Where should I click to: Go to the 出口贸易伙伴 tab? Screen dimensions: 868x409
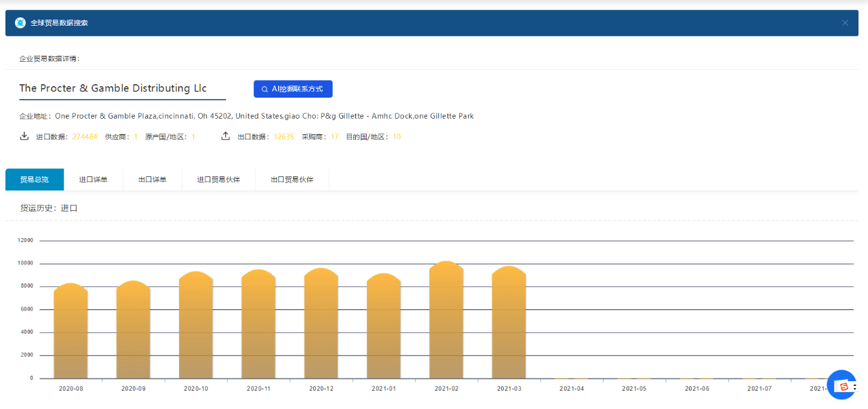click(292, 180)
